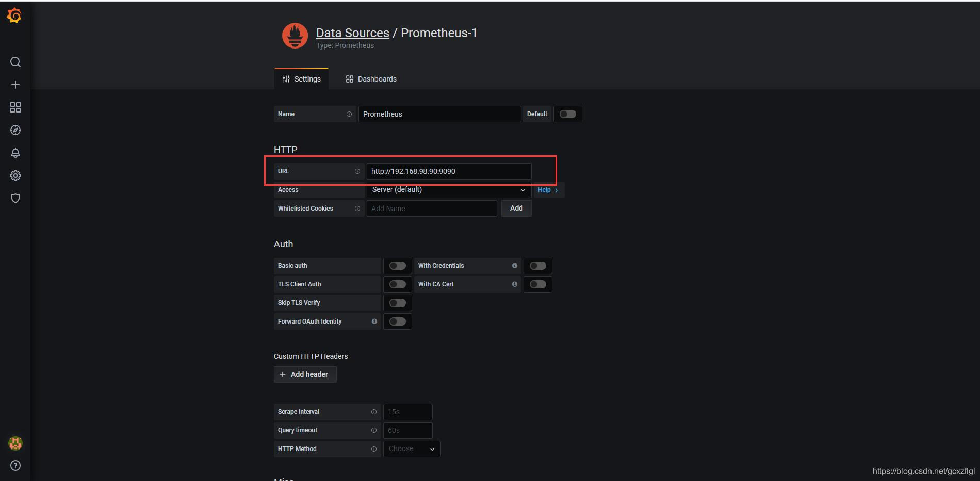
Task: Show info for Forward OAuth Identity
Action: tap(374, 322)
